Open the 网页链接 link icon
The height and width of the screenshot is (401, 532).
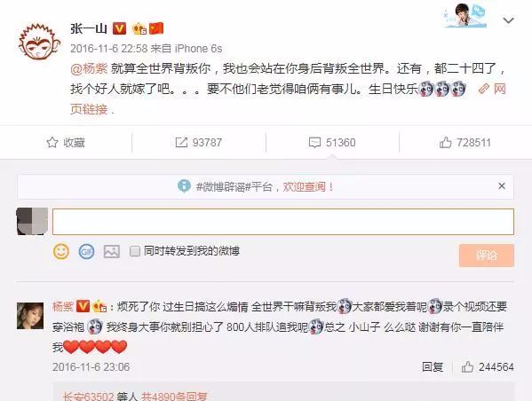click(484, 89)
